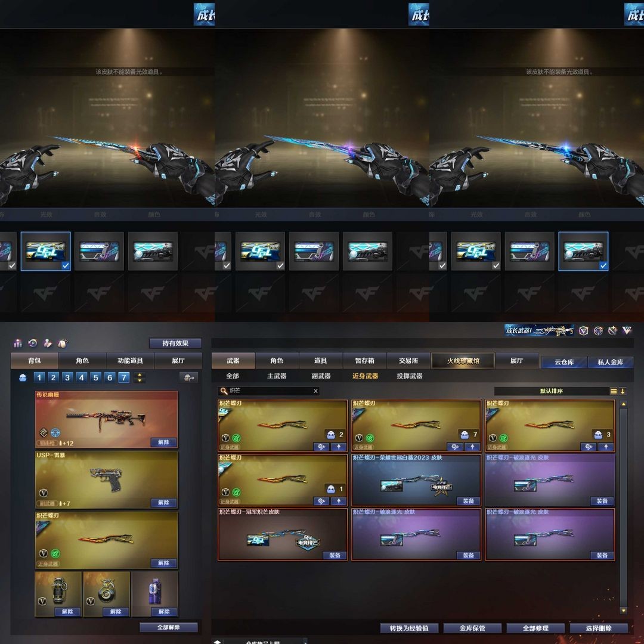The image size is (644, 644).
Task: Click the circular refresh history icon
Action: click(33, 343)
